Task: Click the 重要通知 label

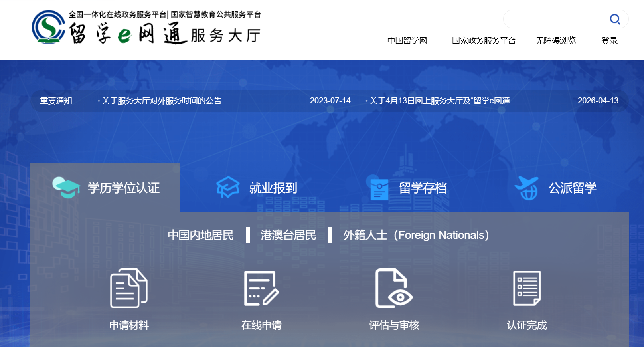Action: coord(56,101)
